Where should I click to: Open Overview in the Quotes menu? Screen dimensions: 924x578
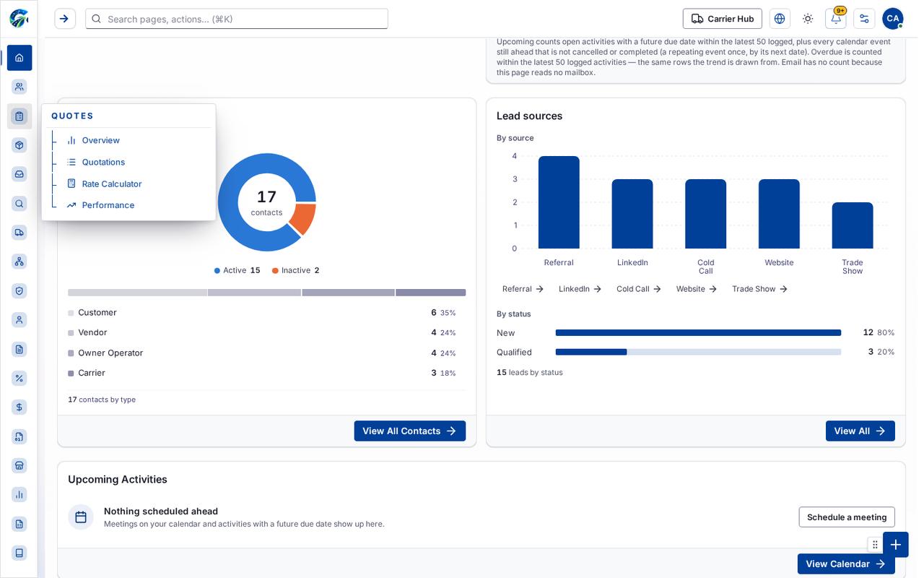100,140
